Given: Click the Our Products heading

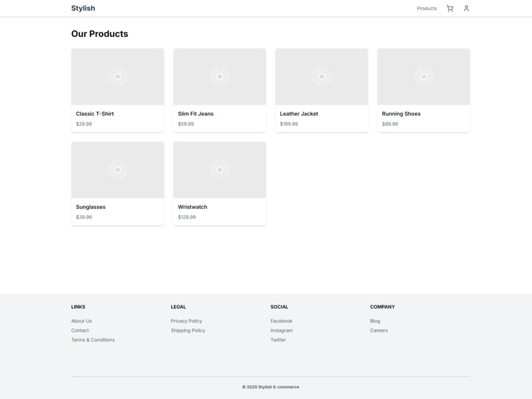Looking at the screenshot, I should click(100, 34).
